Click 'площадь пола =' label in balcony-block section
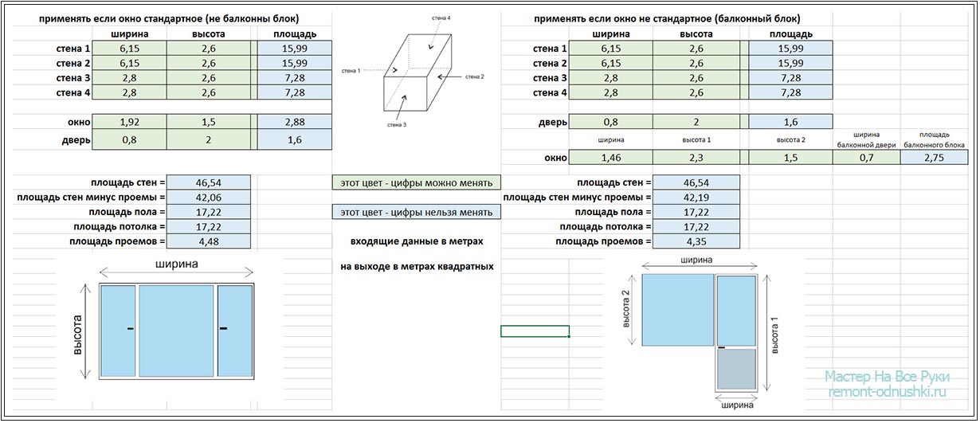 (612, 212)
